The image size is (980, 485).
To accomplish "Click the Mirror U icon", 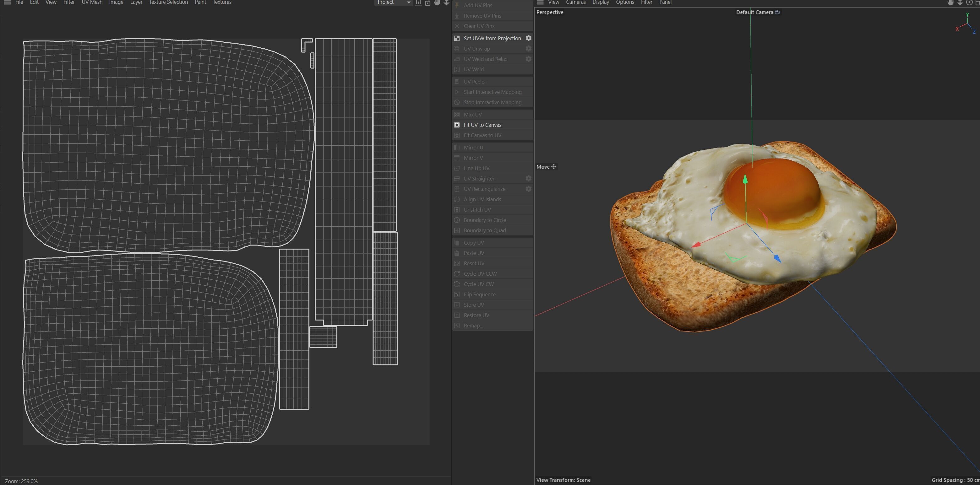I will [x=457, y=148].
